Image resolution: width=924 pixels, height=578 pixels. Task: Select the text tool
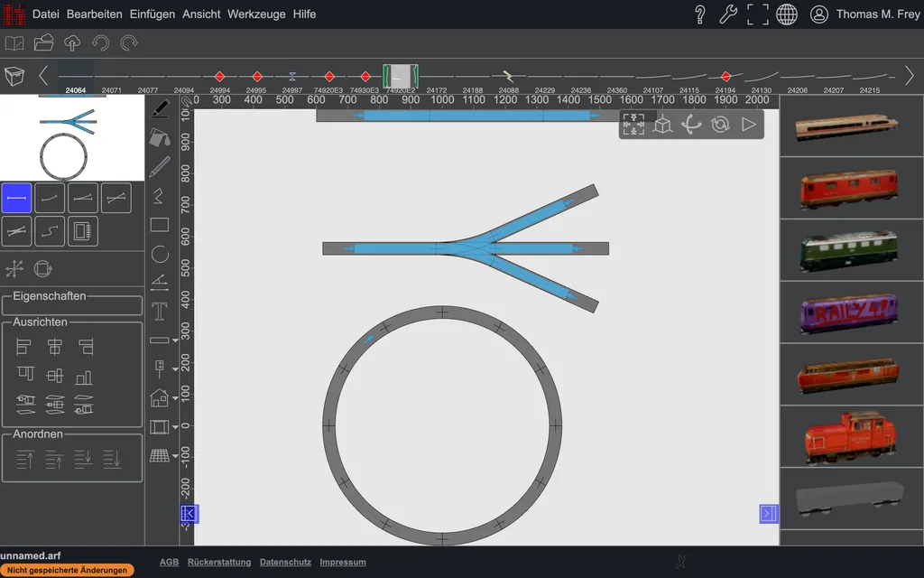coord(160,311)
